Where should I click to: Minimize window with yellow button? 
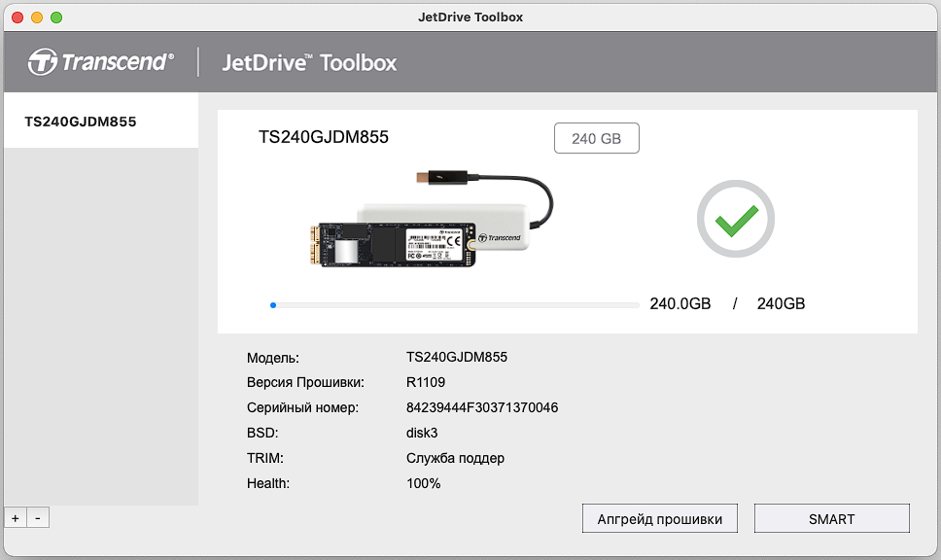click(x=37, y=17)
